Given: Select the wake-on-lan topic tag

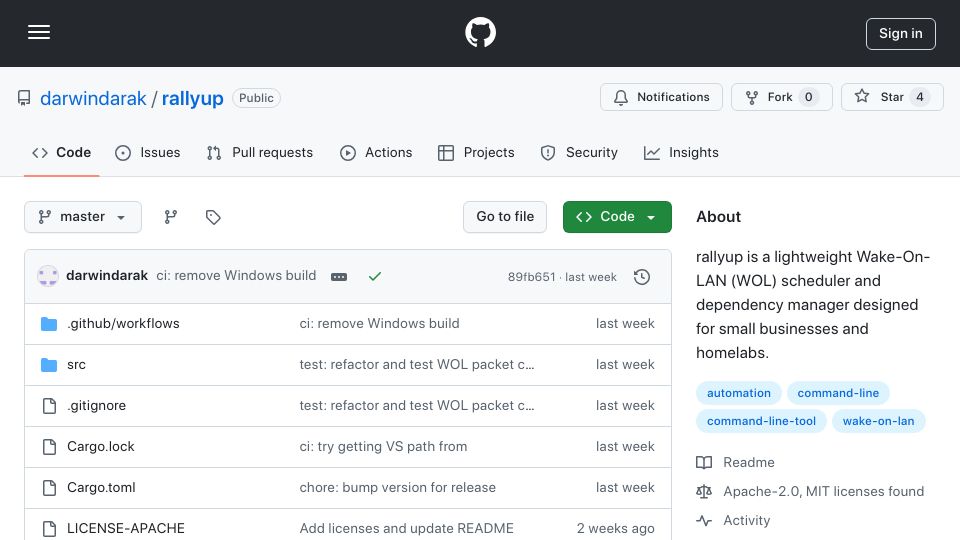Looking at the screenshot, I should click(879, 421).
